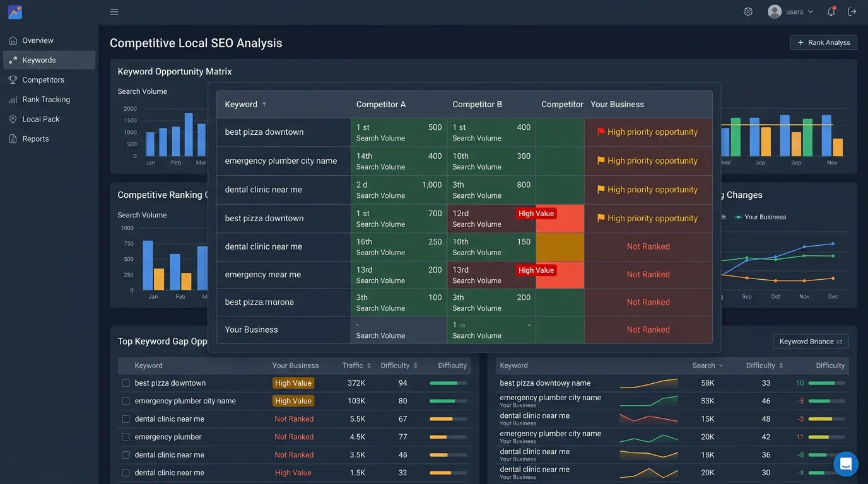Click the app logo in the top-left corner

15,11
